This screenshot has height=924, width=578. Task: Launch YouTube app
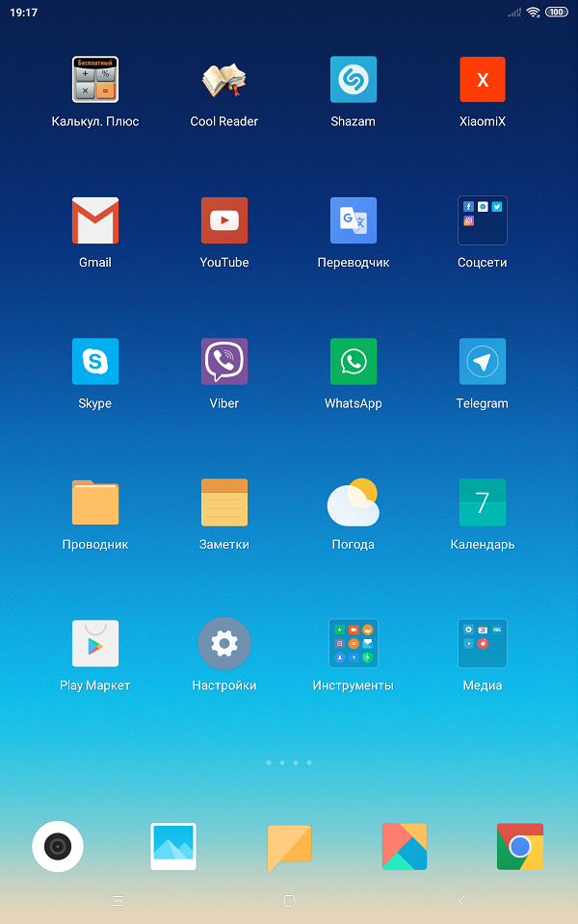point(224,220)
